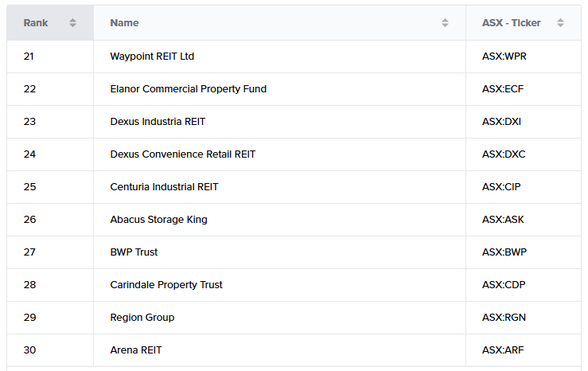Select Dexus Industria REIT row
588x371 pixels.
(x=158, y=122)
